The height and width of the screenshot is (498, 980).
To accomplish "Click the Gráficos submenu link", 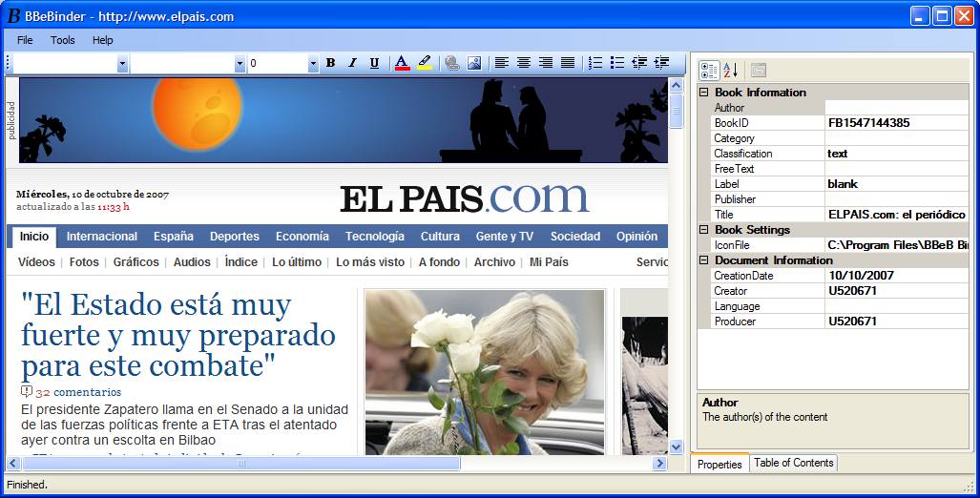I will (136, 261).
